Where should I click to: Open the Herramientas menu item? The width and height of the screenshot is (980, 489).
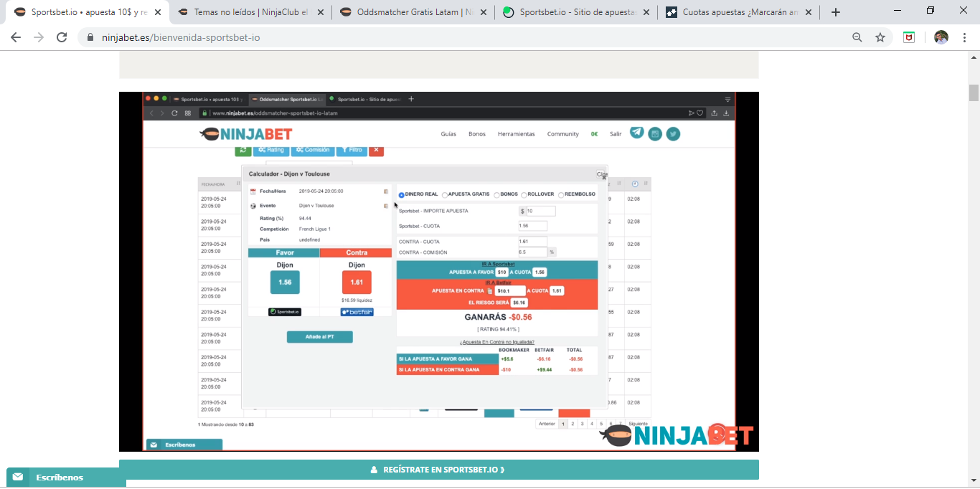pos(517,134)
